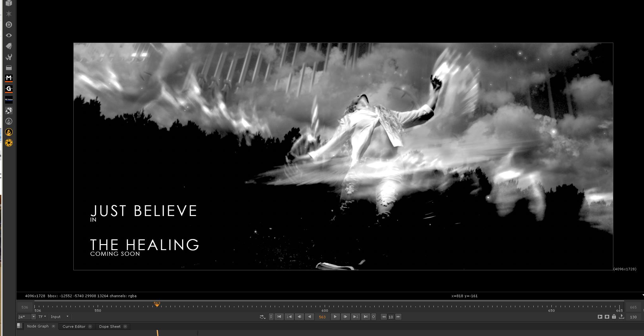Open the Deep nodes menu icon
The image size is (644, 336).
click(9, 25)
